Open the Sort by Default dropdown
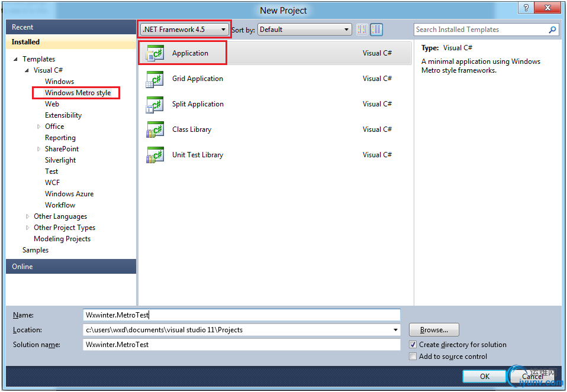 tap(304, 30)
